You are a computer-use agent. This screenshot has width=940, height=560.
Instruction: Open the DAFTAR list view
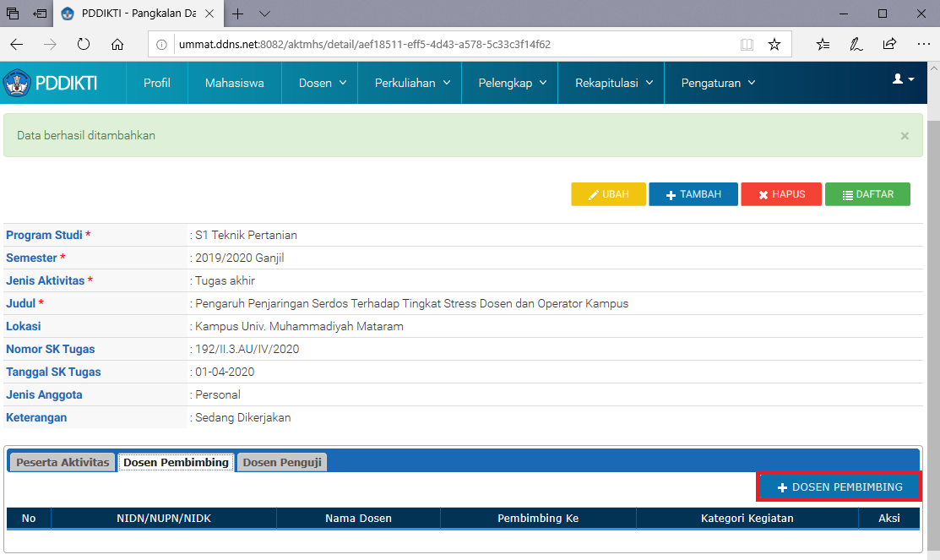click(867, 193)
